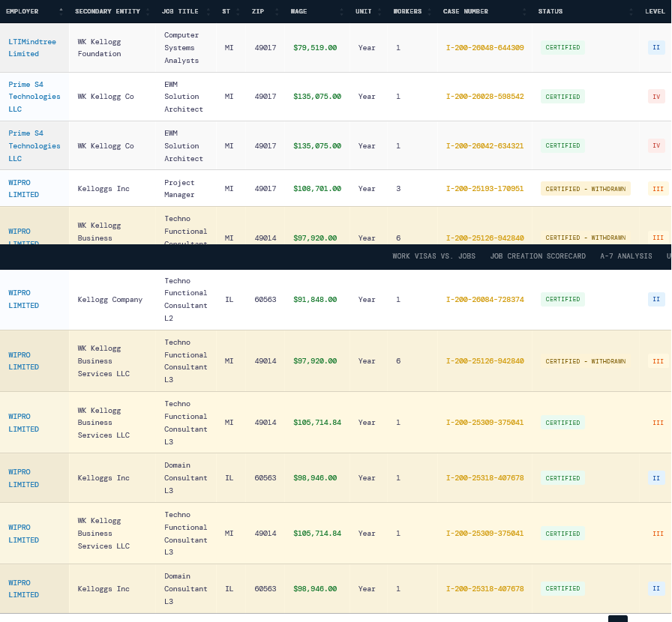Sort by ZIP column arrows
Screen dimensions: 672x622
277,11
